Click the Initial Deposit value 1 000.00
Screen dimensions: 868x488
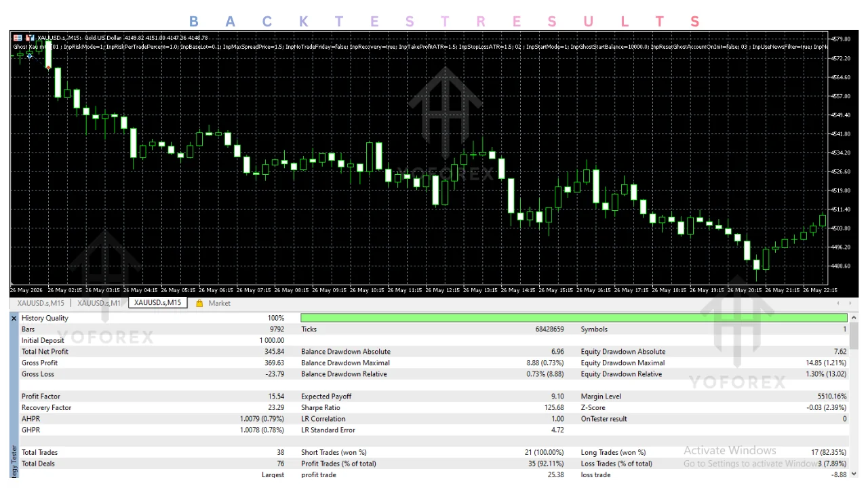[x=272, y=340]
